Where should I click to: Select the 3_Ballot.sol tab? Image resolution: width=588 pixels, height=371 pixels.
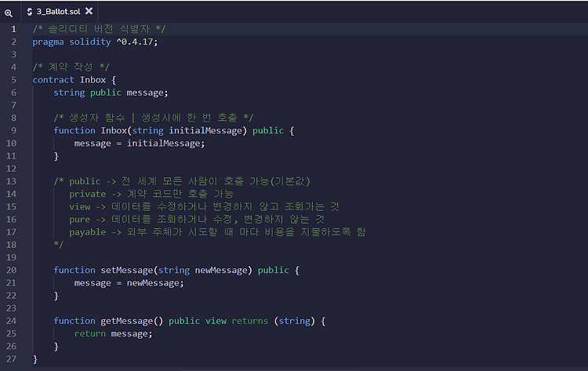[x=58, y=12]
